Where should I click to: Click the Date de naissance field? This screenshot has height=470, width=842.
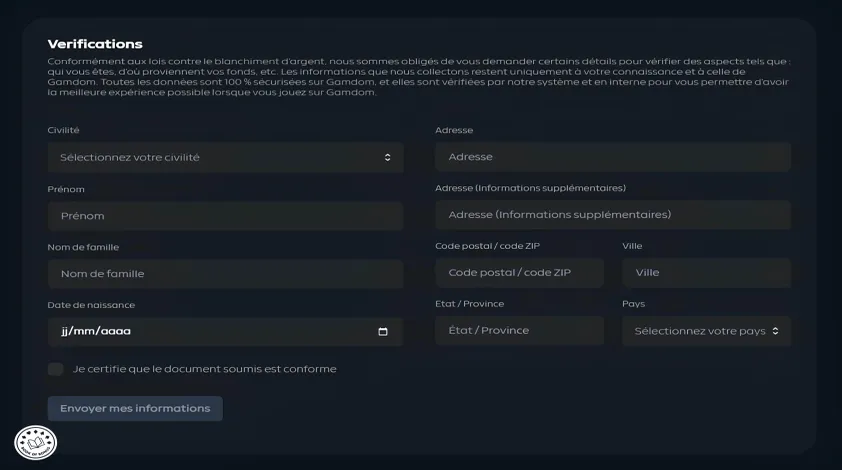pos(226,331)
